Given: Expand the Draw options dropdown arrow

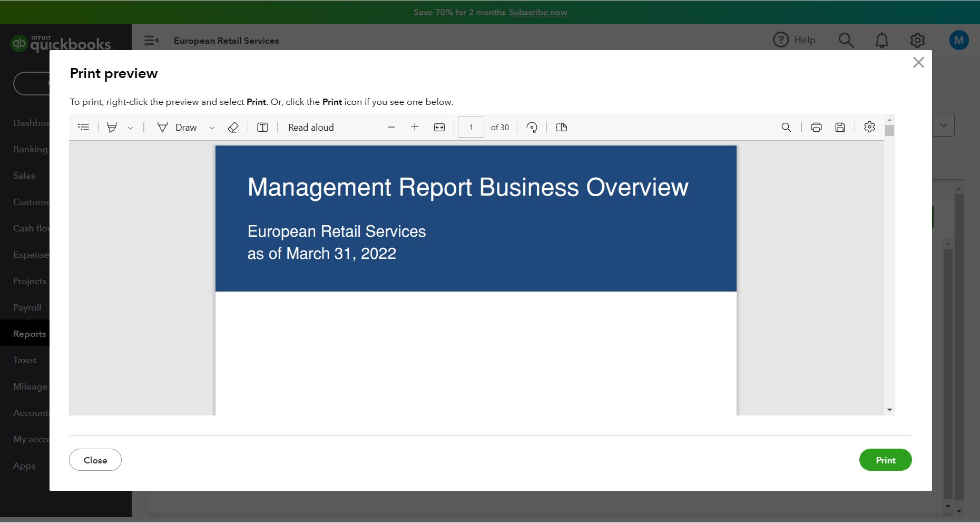Looking at the screenshot, I should pyautogui.click(x=212, y=128).
